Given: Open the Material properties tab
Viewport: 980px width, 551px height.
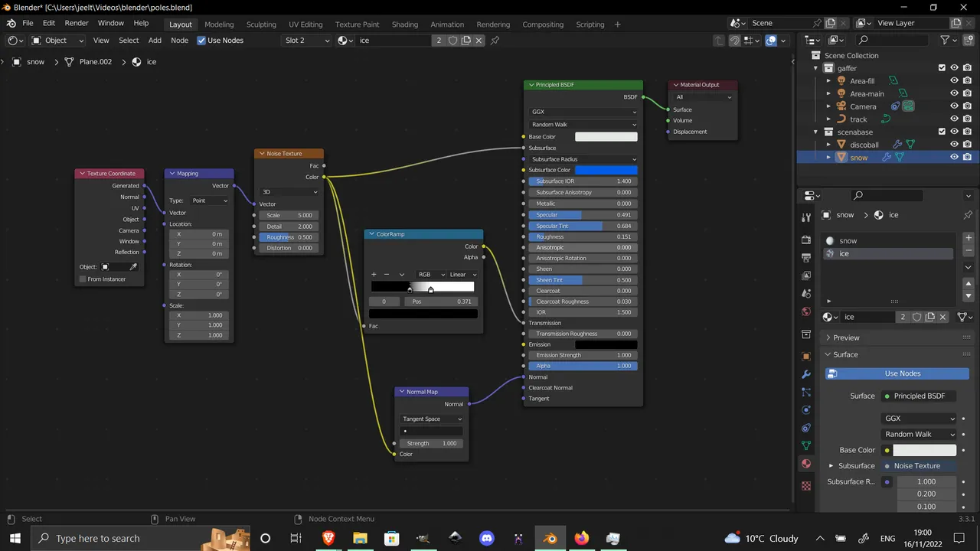Looking at the screenshot, I should 806,464.
